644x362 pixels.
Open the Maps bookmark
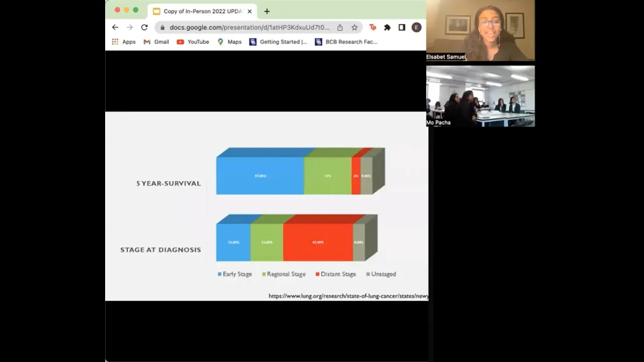point(229,42)
